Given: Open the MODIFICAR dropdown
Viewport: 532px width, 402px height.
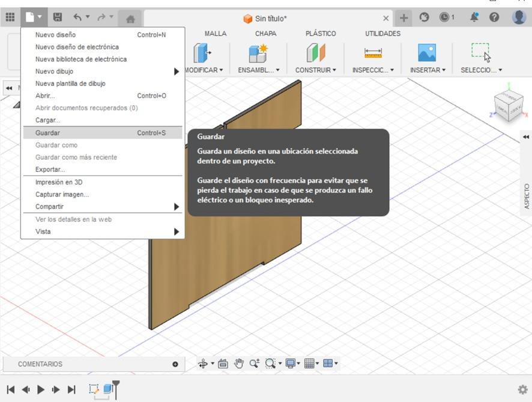Looking at the screenshot, I should point(204,70).
